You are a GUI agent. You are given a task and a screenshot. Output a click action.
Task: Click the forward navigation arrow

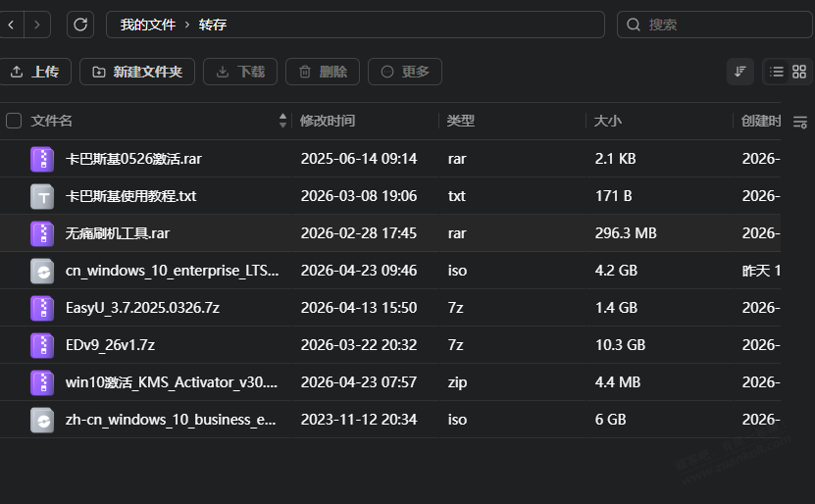[37, 25]
